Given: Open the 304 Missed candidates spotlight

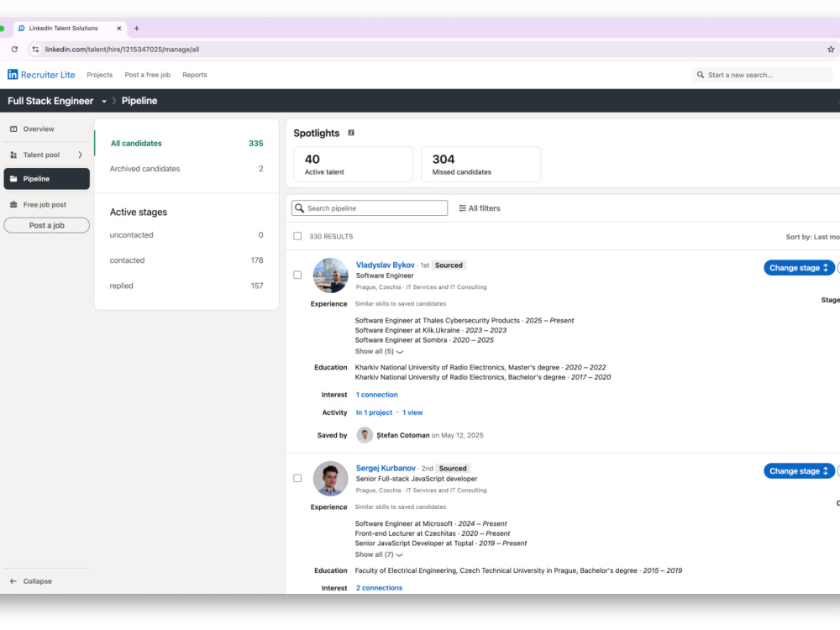Looking at the screenshot, I should 480,165.
